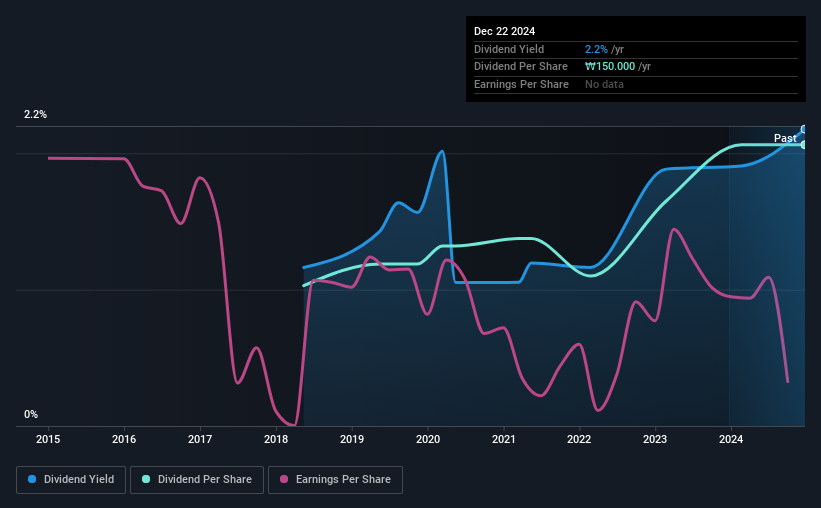This screenshot has width=821, height=508.
Task: Click the ₩150.000 dividend per share value
Action: pos(610,67)
